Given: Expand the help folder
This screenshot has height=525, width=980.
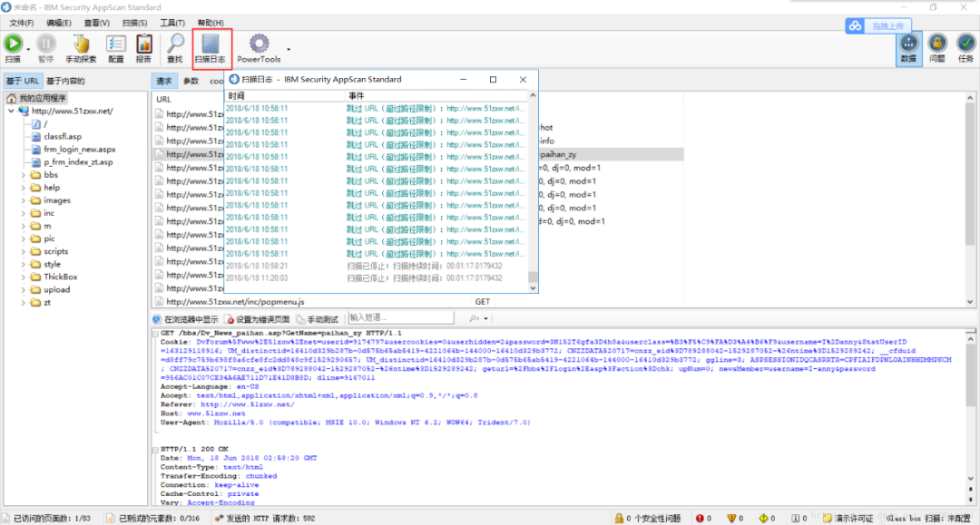Looking at the screenshot, I should pos(24,188).
